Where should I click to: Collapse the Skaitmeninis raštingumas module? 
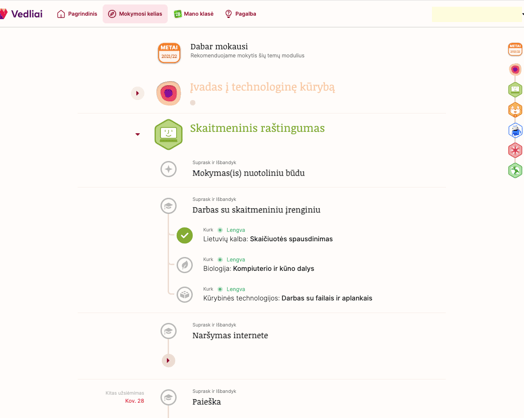click(137, 134)
